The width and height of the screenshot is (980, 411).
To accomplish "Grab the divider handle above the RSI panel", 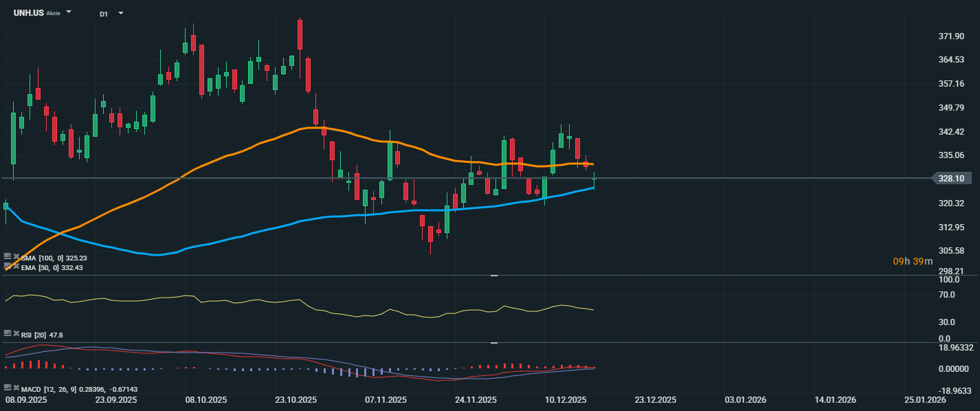I will pos(493,276).
